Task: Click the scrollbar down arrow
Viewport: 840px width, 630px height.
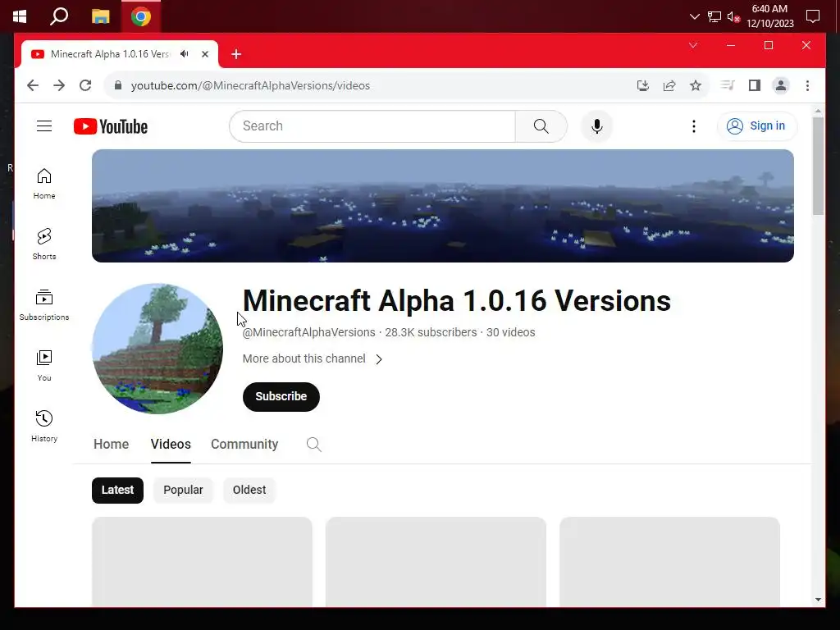Action: point(818,600)
